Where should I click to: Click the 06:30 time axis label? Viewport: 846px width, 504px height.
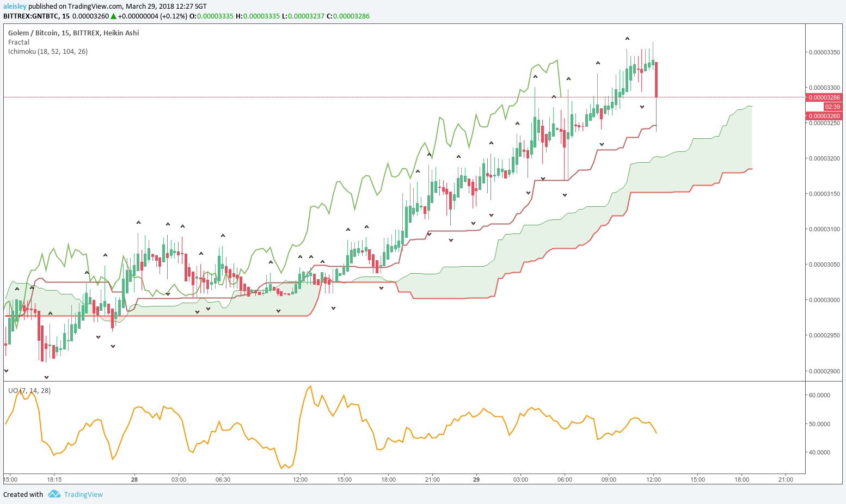[223, 480]
